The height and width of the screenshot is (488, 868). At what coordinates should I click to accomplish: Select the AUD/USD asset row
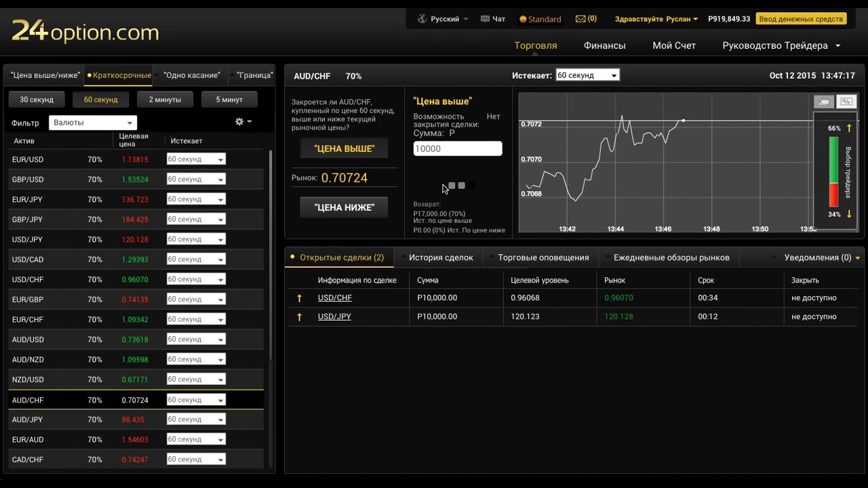[136, 340]
